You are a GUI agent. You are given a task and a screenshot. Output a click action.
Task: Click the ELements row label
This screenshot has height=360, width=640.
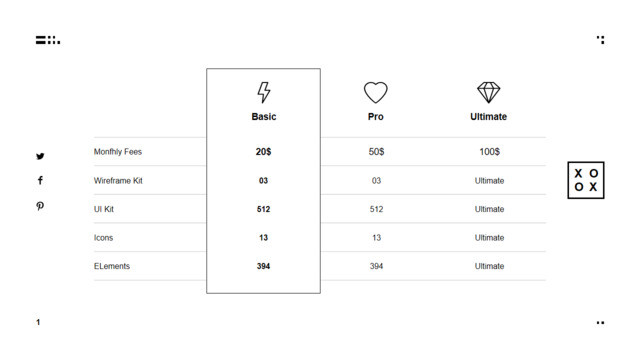[112, 266]
